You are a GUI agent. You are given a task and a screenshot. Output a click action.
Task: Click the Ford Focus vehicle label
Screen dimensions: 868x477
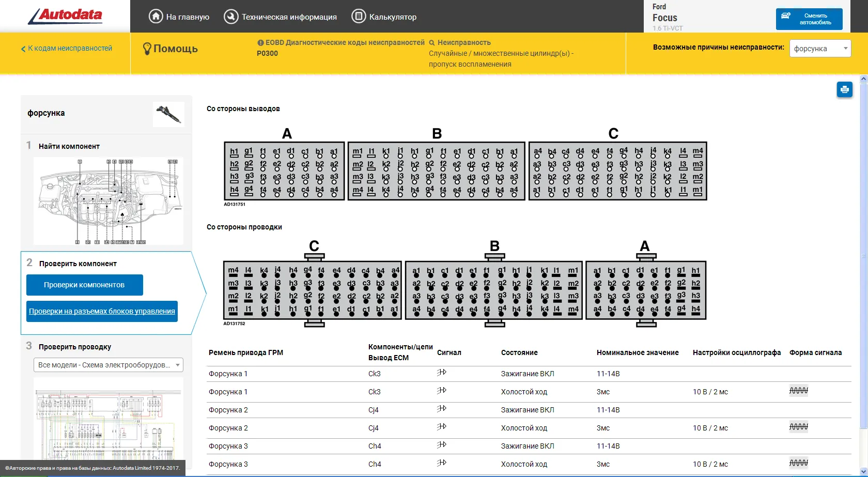click(x=668, y=17)
